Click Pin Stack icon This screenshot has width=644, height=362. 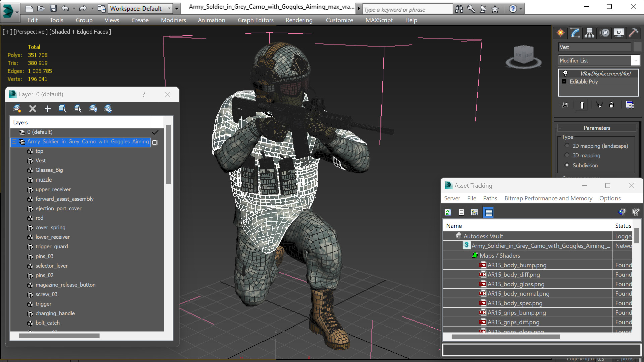tap(564, 105)
